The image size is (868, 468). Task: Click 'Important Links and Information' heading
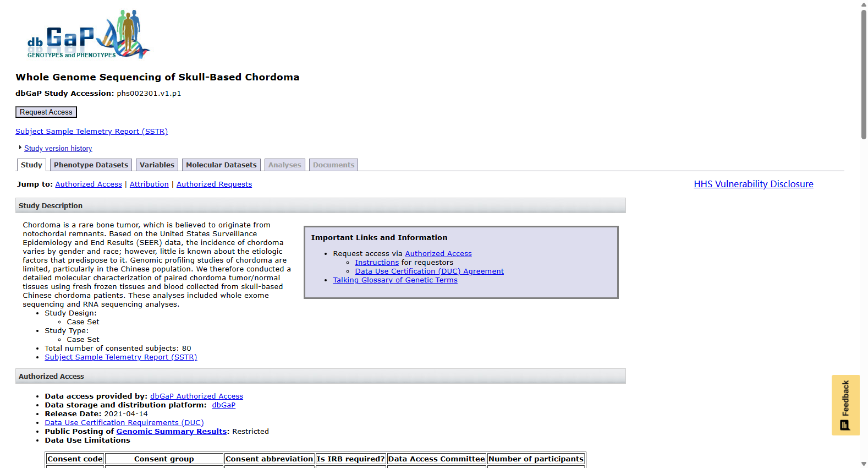point(379,238)
